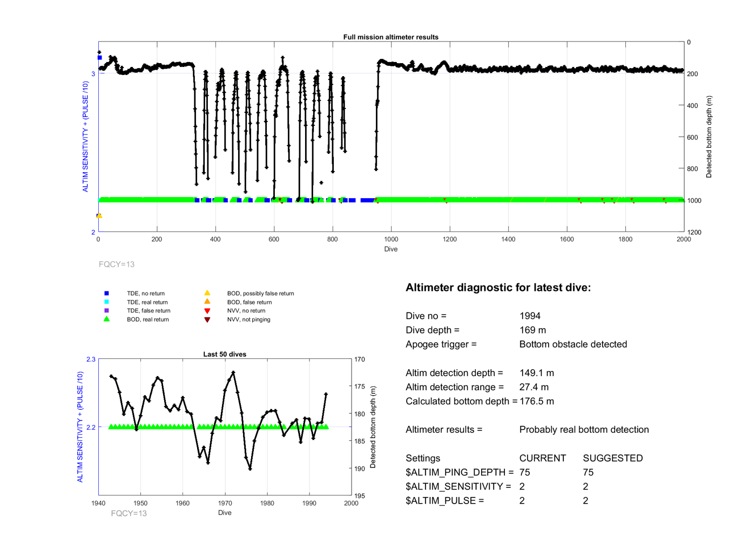Click the 'Settings' label in diagnostic table
This screenshot has height=557, width=756.
[423, 458]
